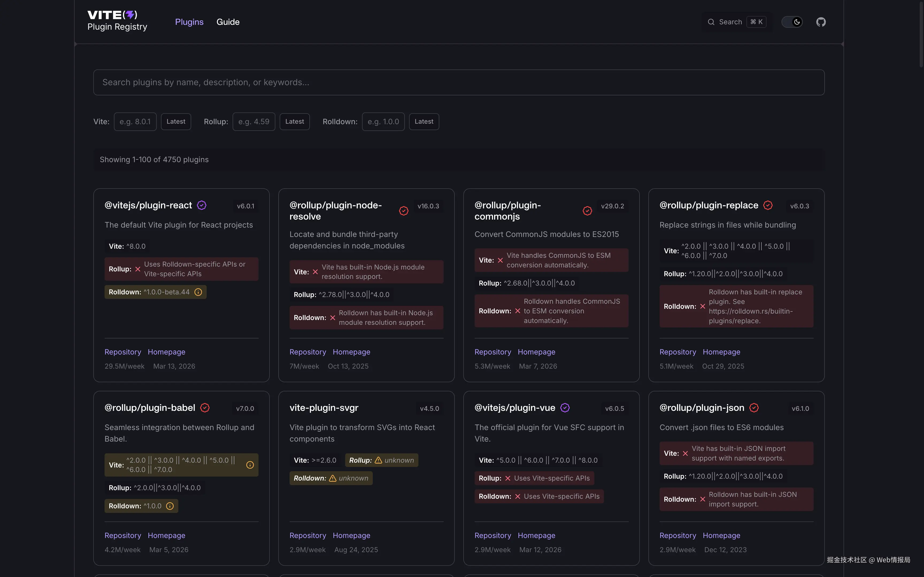Open Repository link for vite-plugin-svgr

pos(307,535)
